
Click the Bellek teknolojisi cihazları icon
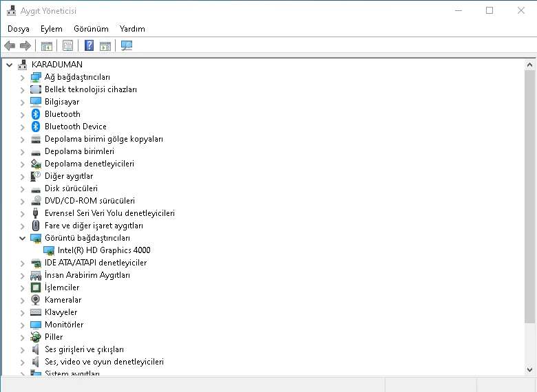tap(36, 89)
